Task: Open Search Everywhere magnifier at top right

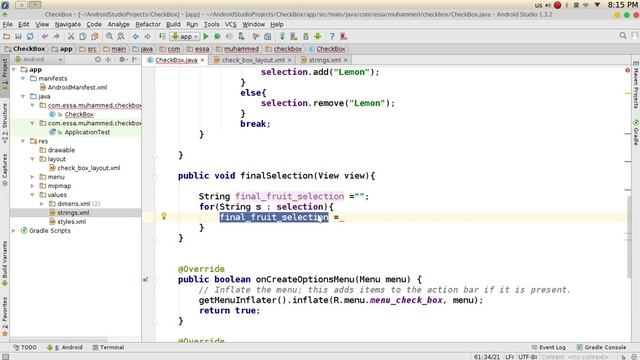Action: (623, 36)
